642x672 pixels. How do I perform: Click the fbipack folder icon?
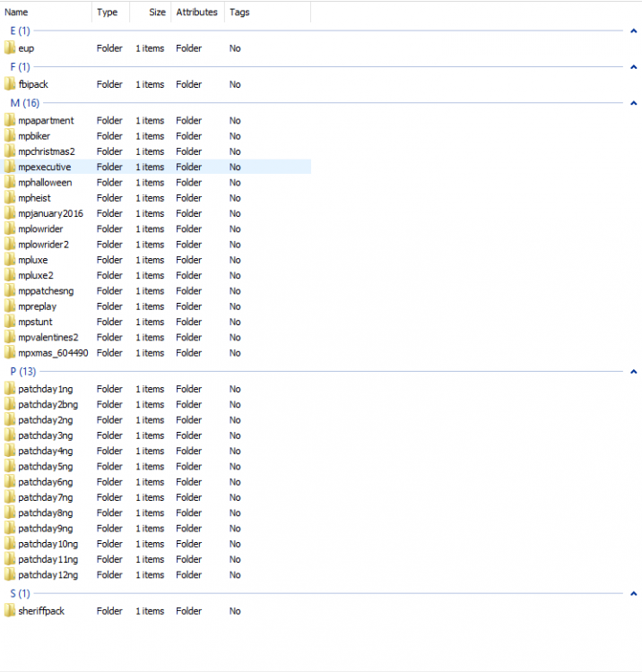tap(10, 84)
